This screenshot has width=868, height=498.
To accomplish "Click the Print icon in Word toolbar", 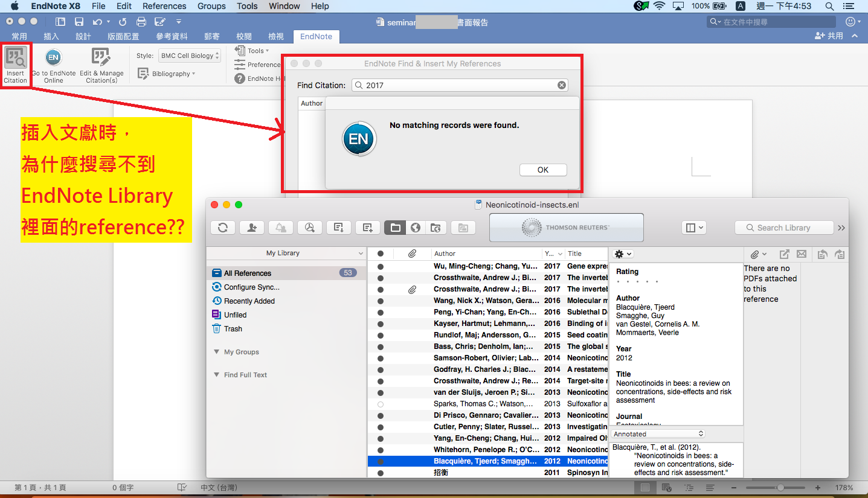I will 141,22.
